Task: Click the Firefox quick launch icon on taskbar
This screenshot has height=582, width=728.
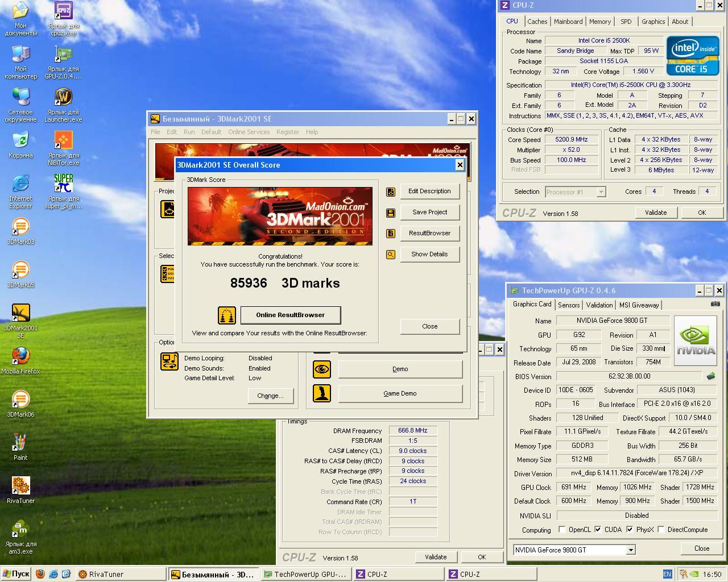Action: pos(40,574)
